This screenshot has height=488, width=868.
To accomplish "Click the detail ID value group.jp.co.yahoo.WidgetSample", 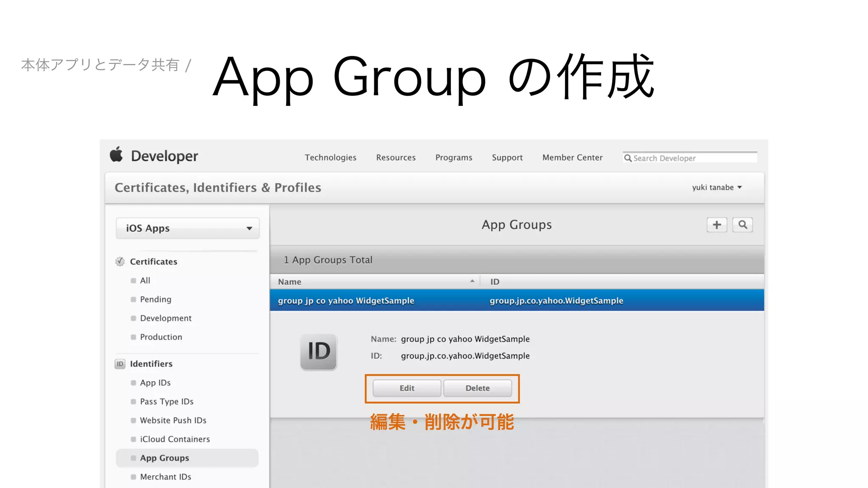I will click(465, 356).
